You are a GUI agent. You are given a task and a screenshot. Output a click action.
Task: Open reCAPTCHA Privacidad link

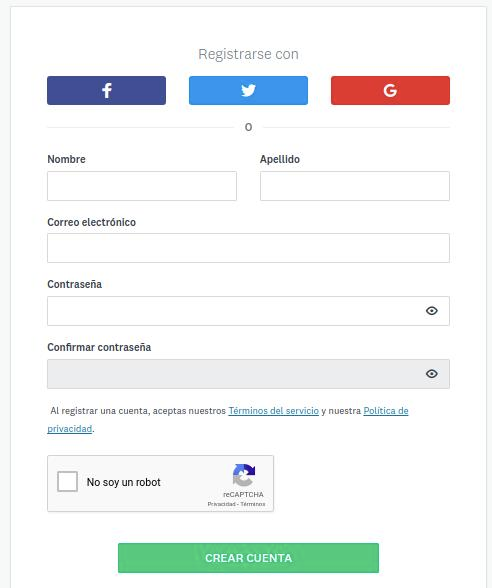click(x=222, y=504)
